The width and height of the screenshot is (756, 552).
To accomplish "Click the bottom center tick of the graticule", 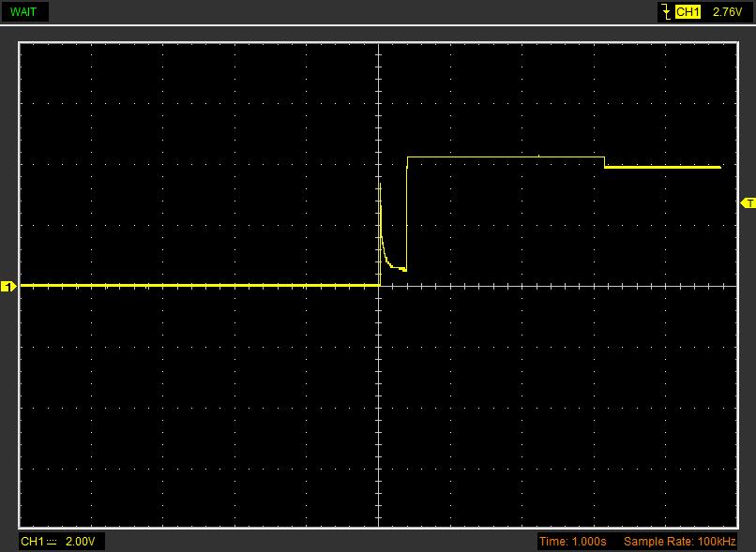I will click(379, 523).
